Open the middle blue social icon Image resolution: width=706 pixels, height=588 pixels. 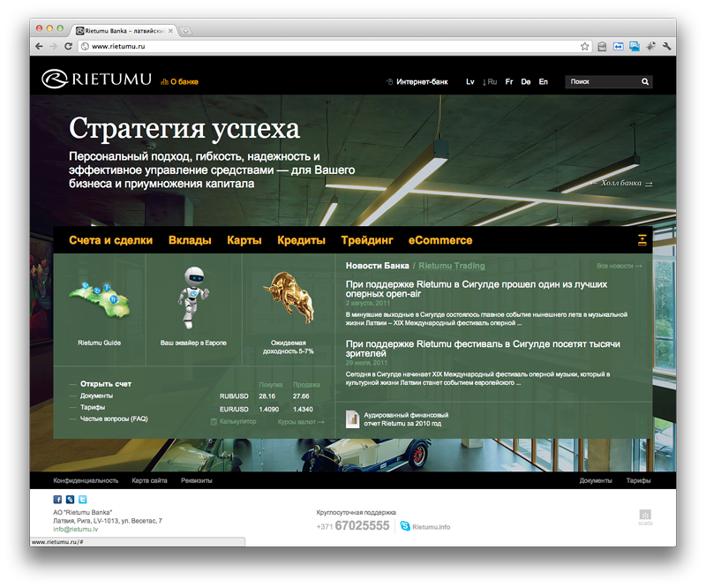(70, 499)
